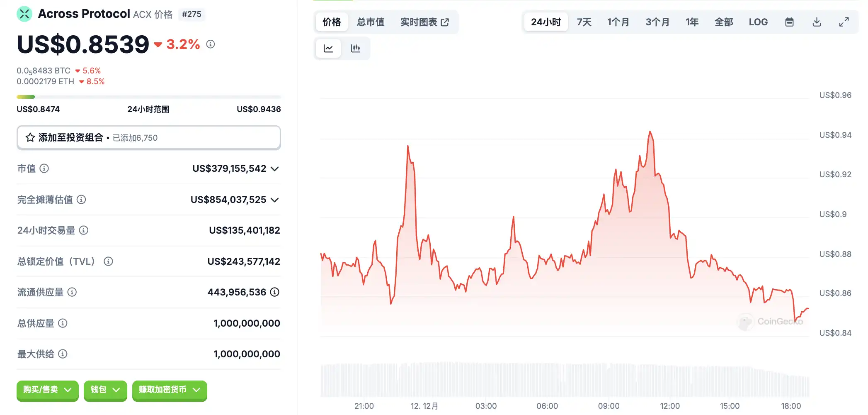This screenshot has width=868, height=415.
Task: Click info icon beside 24小时交易量
Action: pos(84,230)
